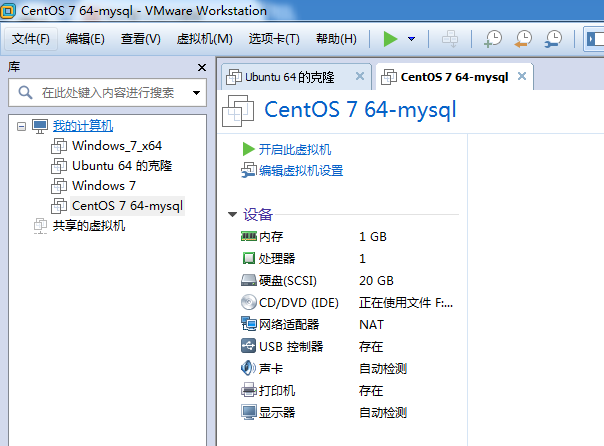The width and height of the screenshot is (604, 446).
Task: Click the 正在使用文件 F:... CD/DVD value
Action: [x=406, y=303]
